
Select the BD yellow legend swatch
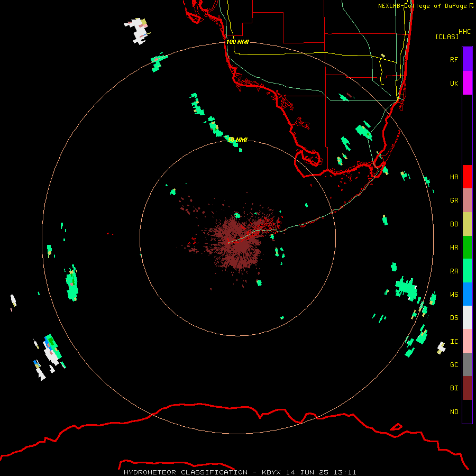467,224
